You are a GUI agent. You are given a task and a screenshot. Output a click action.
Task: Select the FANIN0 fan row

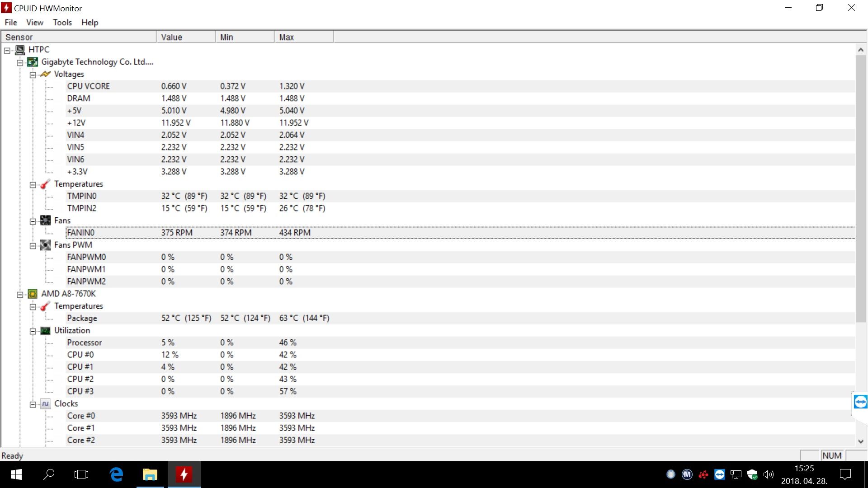pyautogui.click(x=460, y=233)
